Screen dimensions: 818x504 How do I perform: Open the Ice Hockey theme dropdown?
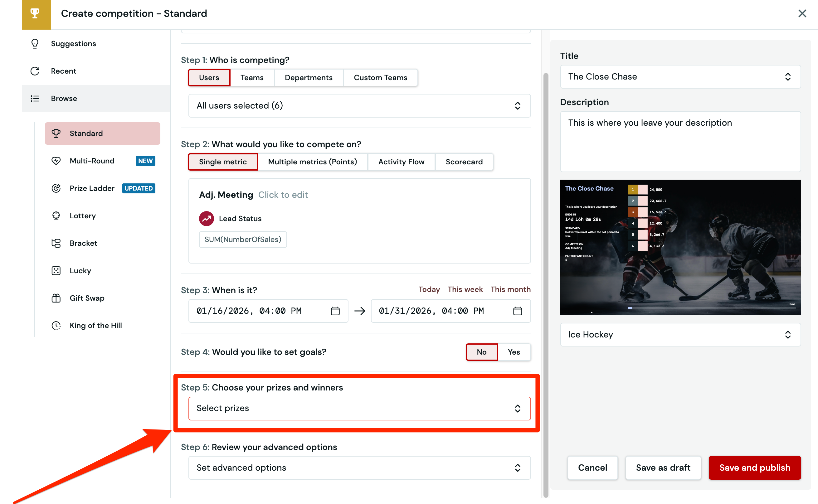coord(680,335)
